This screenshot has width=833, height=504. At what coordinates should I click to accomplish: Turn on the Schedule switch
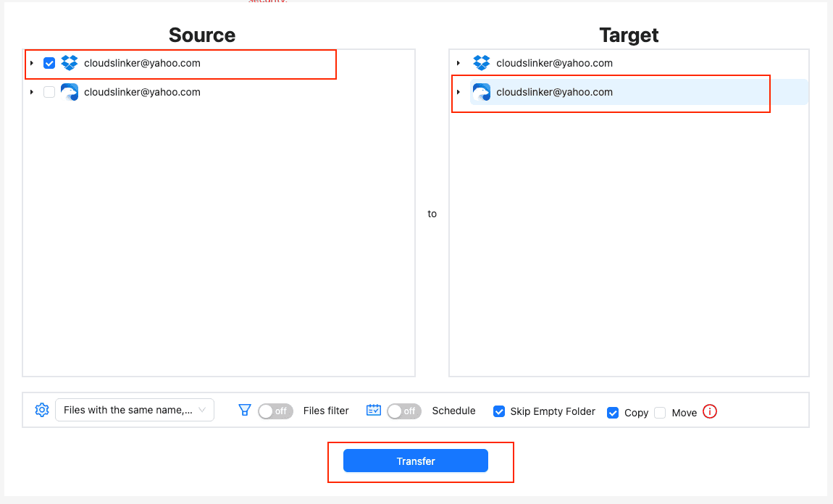coord(404,411)
